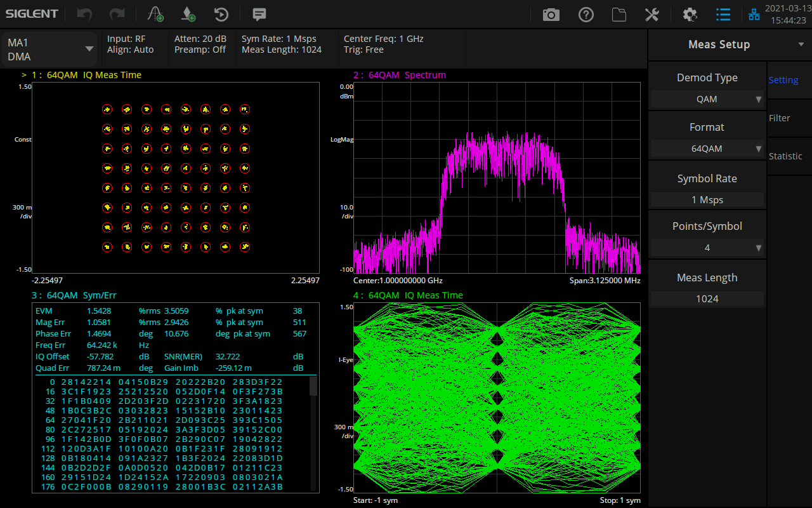Switch to the Statistic tab

point(785,156)
